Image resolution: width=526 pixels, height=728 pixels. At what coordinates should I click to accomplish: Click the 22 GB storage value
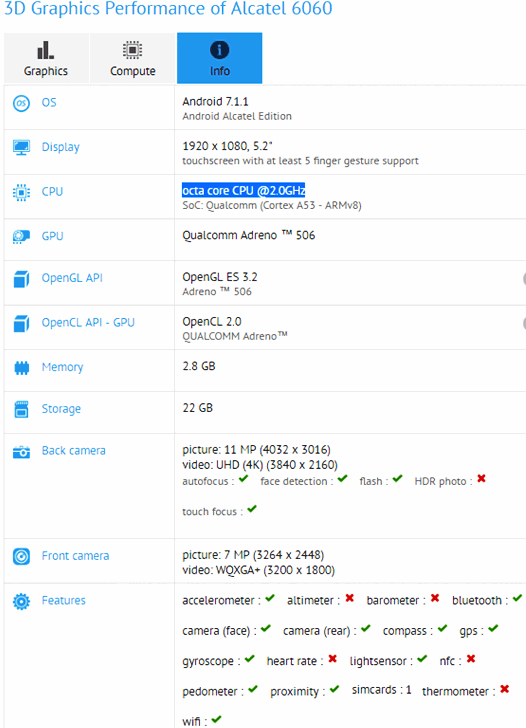point(198,408)
